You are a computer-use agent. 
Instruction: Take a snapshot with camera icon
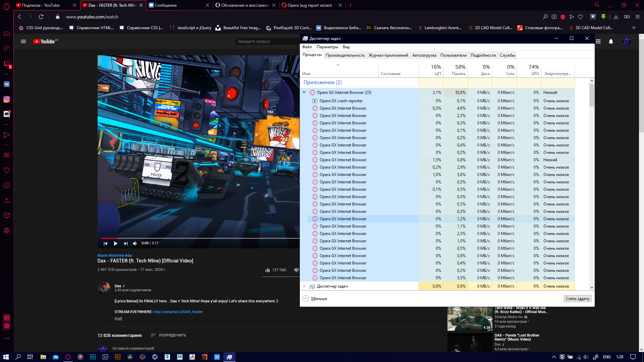tap(554, 17)
